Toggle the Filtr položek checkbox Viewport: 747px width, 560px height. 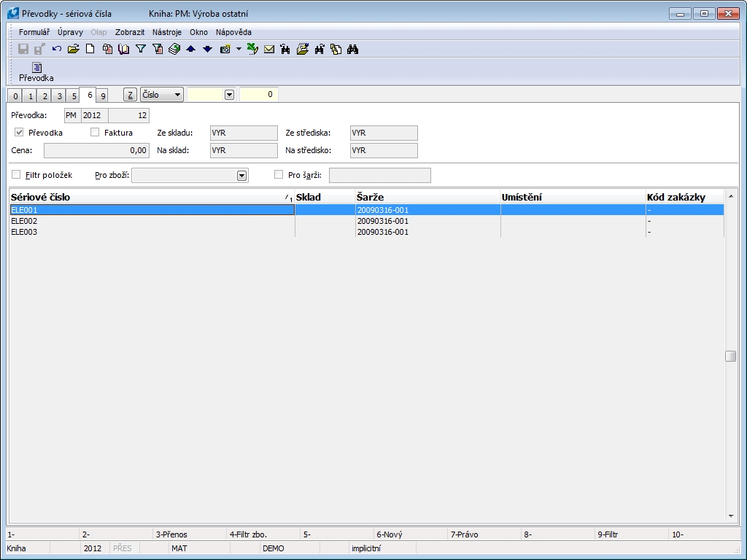tap(17, 175)
